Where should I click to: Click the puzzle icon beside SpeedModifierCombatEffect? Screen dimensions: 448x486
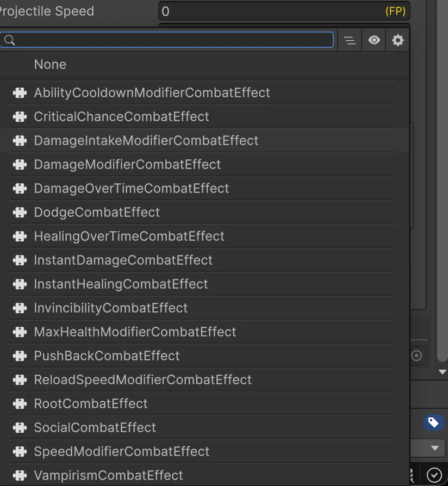20,451
